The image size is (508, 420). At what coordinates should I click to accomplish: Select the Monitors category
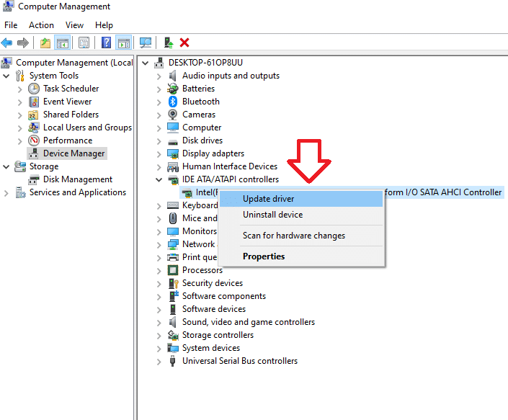click(x=200, y=231)
